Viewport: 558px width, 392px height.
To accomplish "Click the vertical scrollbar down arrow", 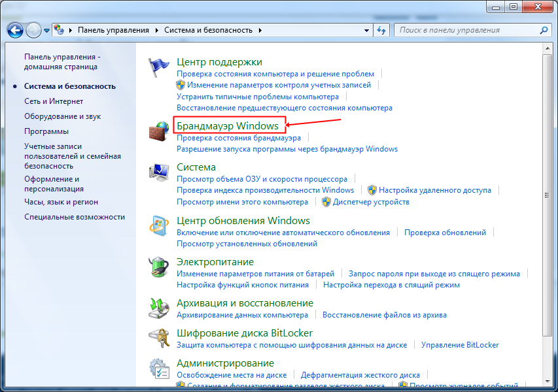I will [548, 382].
